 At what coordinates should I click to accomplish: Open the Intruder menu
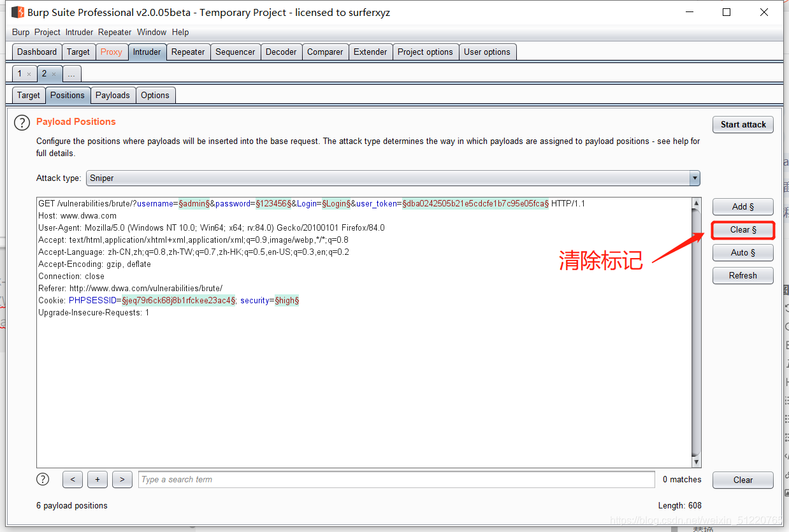click(79, 32)
